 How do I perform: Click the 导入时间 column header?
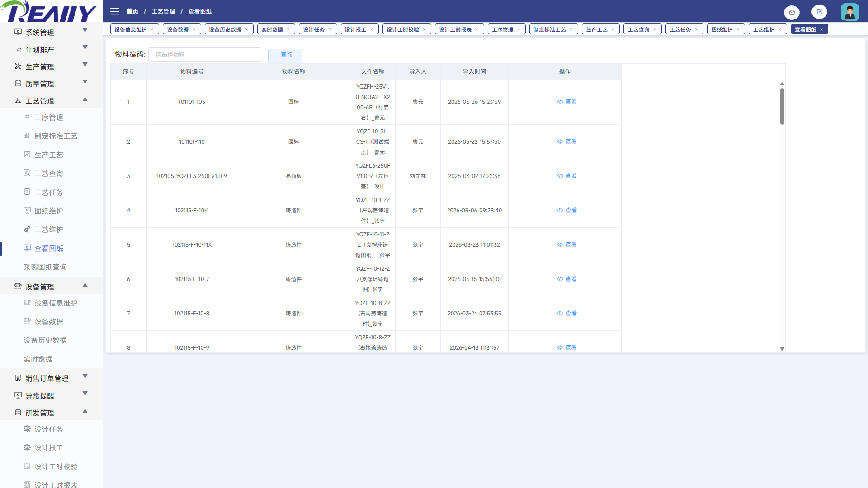[474, 71]
